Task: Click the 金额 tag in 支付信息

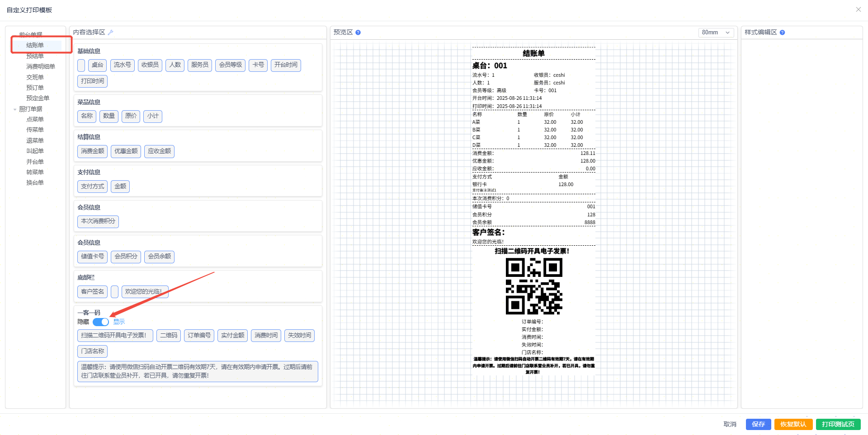Action: [120, 187]
